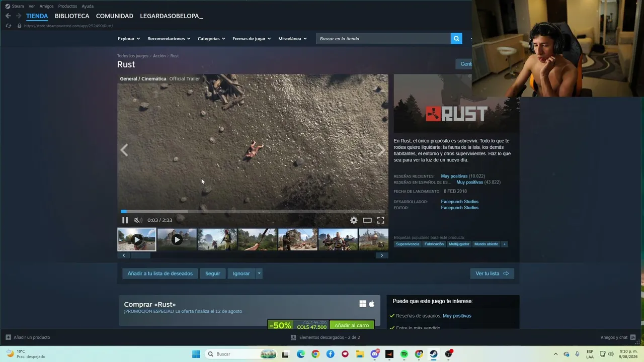Open the Steam menu in menu bar
This screenshot has height=362, width=644.
click(18, 7)
